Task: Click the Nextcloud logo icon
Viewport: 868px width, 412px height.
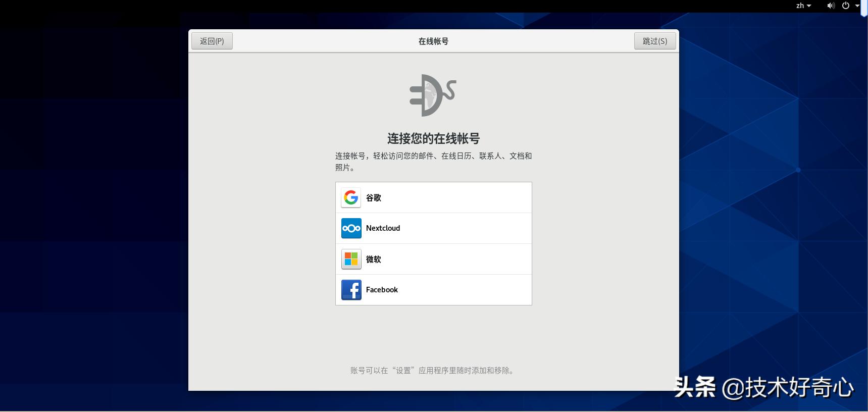Action: coord(351,228)
